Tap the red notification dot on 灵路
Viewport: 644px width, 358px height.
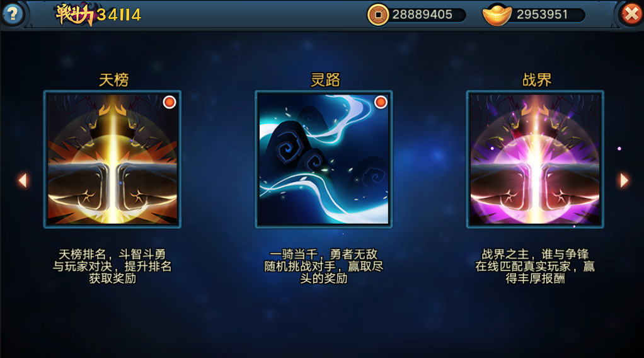point(381,102)
